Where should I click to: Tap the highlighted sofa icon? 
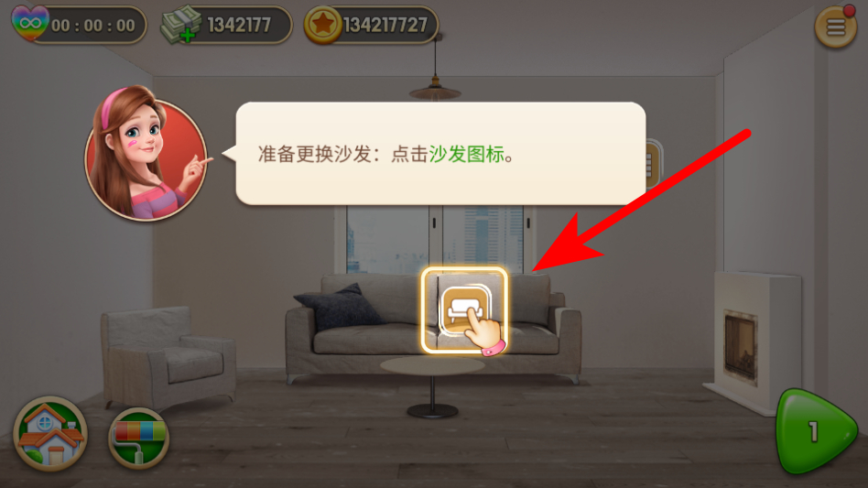464,309
